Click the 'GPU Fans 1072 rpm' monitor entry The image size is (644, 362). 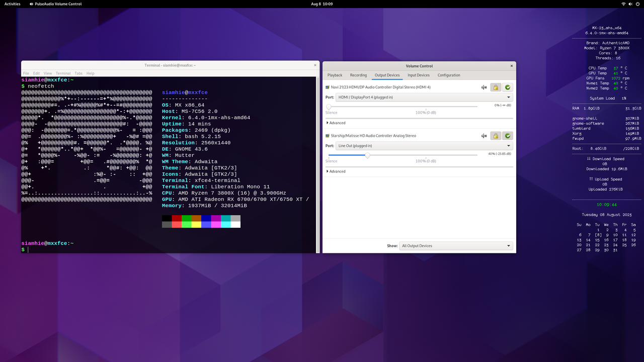(x=608, y=78)
